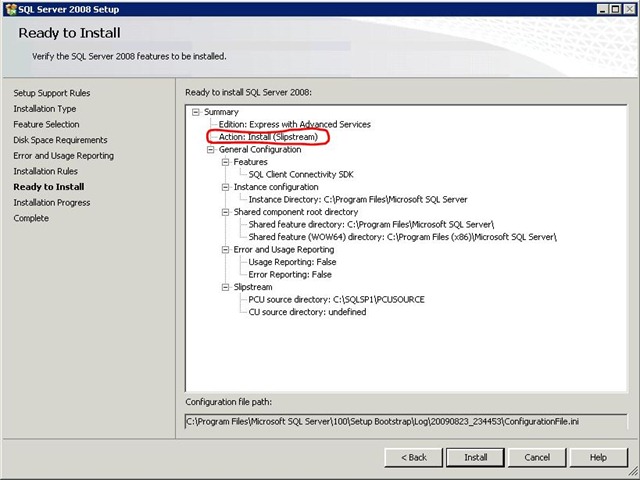Select 'Usage Reporting: False' row
Viewport: 640px width, 480px height.
click(292, 262)
